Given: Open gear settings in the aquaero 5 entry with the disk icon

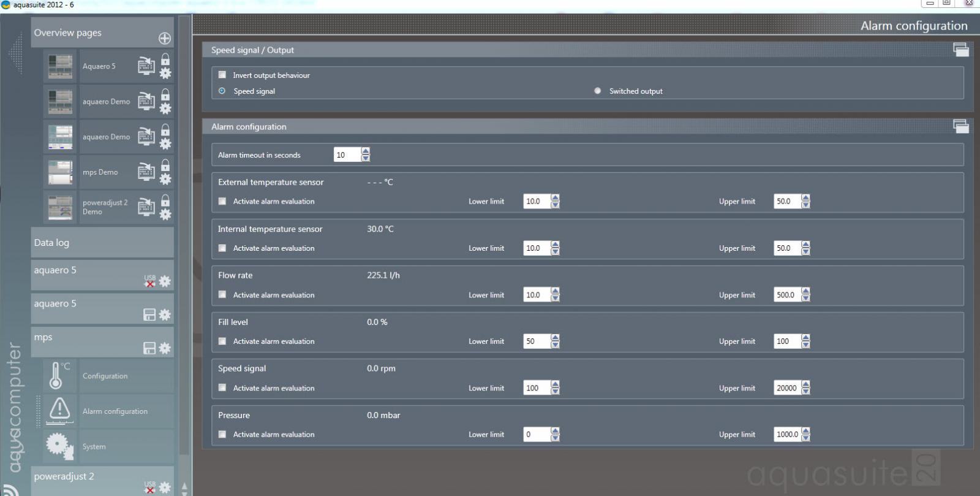Looking at the screenshot, I should pyautogui.click(x=165, y=315).
